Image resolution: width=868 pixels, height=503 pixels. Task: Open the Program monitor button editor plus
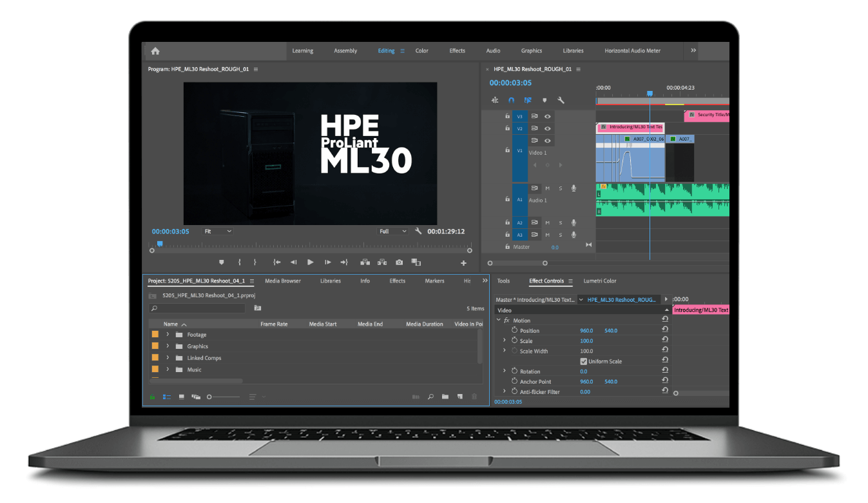463,263
